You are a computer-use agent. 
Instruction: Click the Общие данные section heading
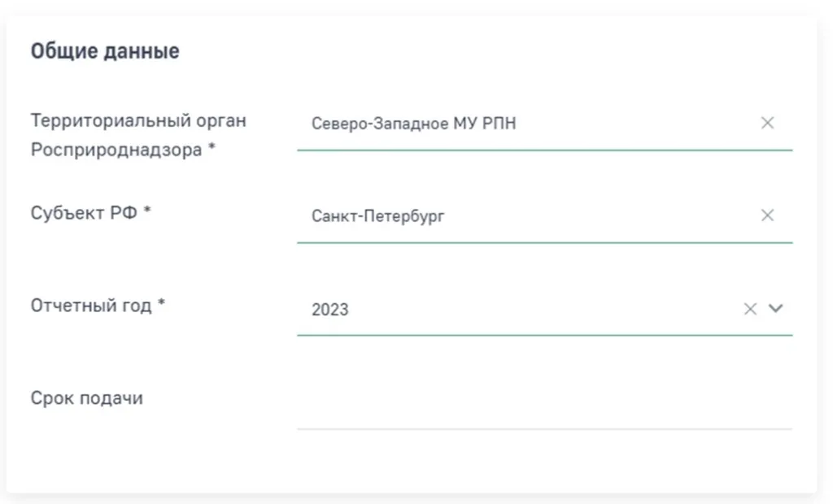[105, 51]
